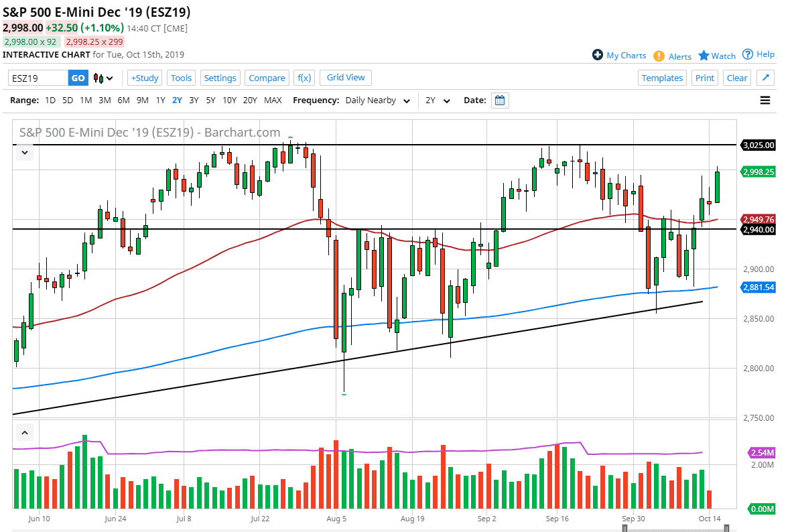This screenshot has width=794, height=532.
Task: Click the Watch star icon
Action: pyautogui.click(x=704, y=56)
